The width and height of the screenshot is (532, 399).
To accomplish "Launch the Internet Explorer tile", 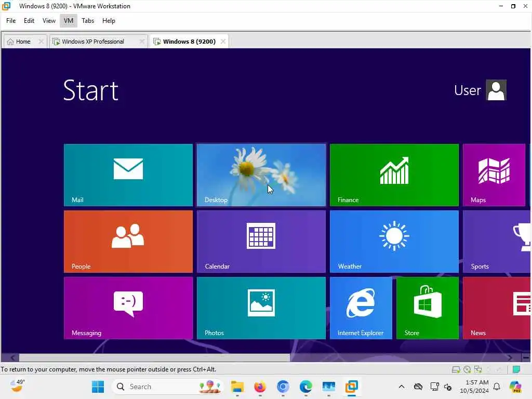I will (x=361, y=308).
